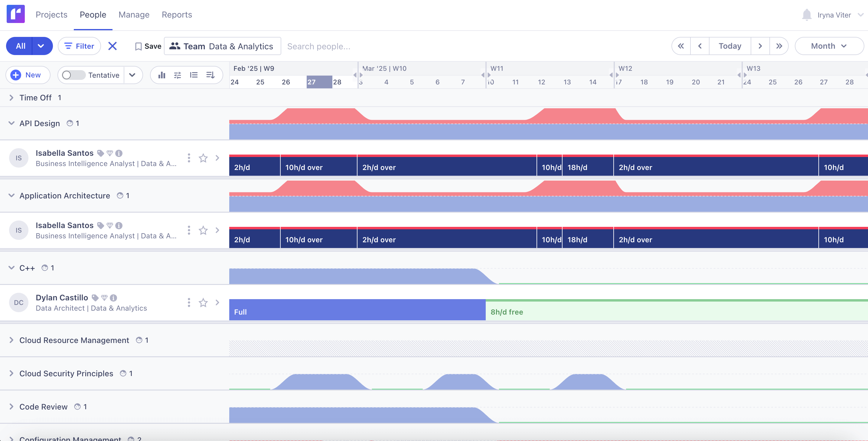Star Dylan Castillo as favorite
Image resolution: width=868 pixels, height=441 pixels.
click(203, 303)
